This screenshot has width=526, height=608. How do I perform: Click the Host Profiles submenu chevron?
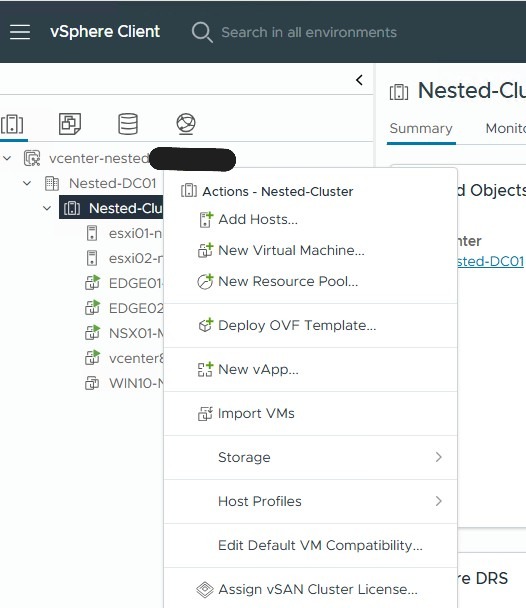tap(438, 501)
